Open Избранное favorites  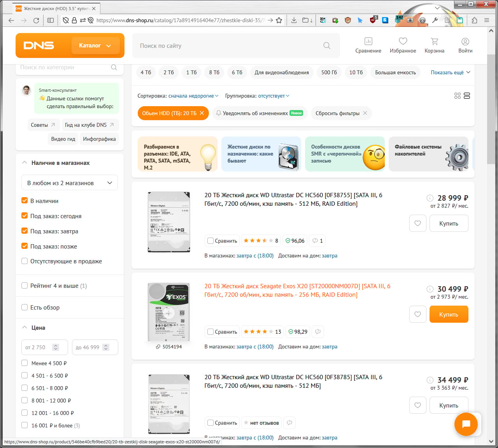point(403,45)
